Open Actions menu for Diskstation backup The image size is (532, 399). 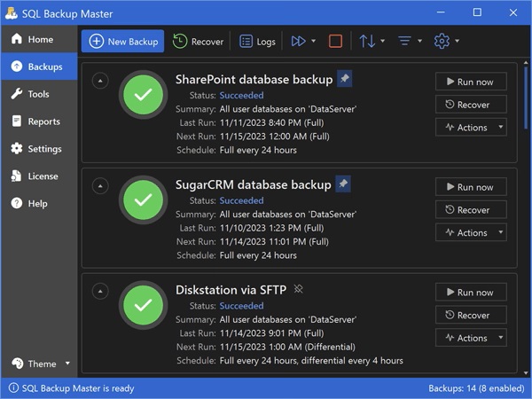click(471, 338)
